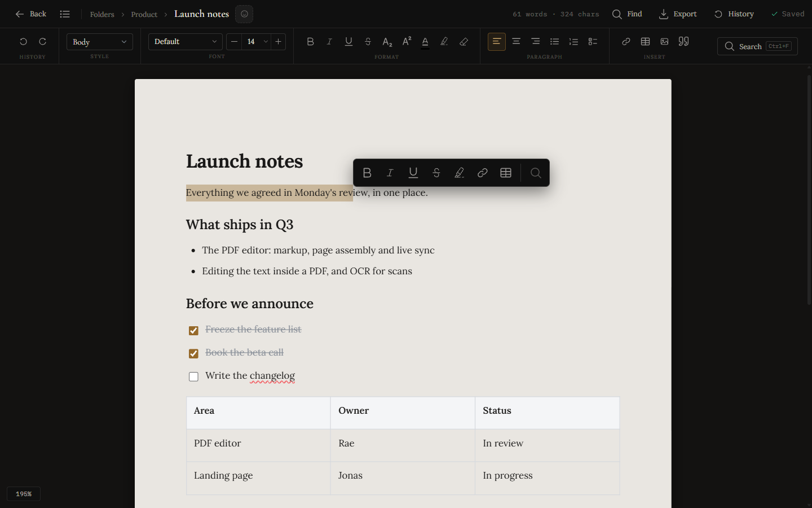Uncheck Book the beta call

(x=193, y=353)
